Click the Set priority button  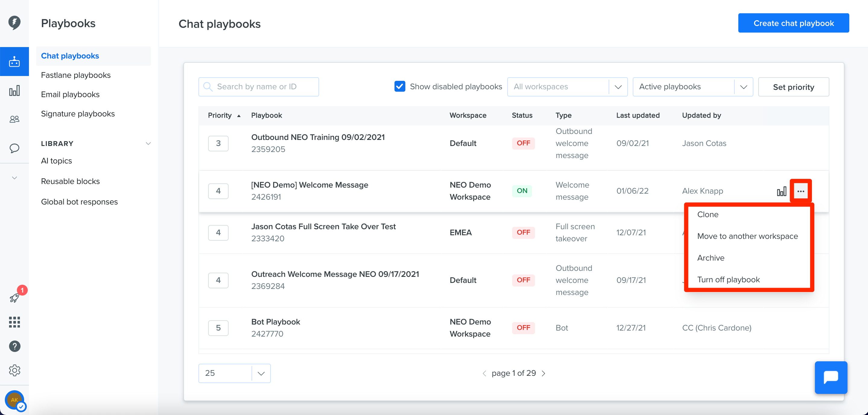(x=793, y=87)
